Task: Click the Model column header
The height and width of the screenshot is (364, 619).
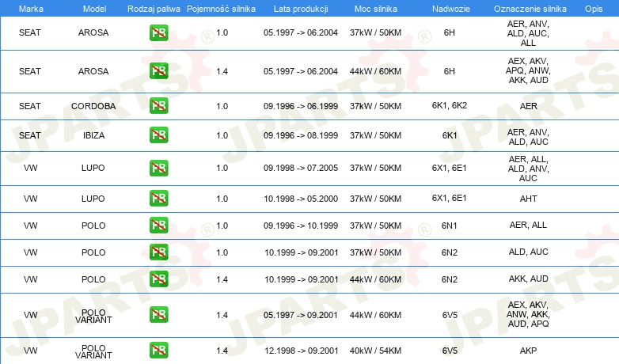Action: pyautogui.click(x=94, y=9)
